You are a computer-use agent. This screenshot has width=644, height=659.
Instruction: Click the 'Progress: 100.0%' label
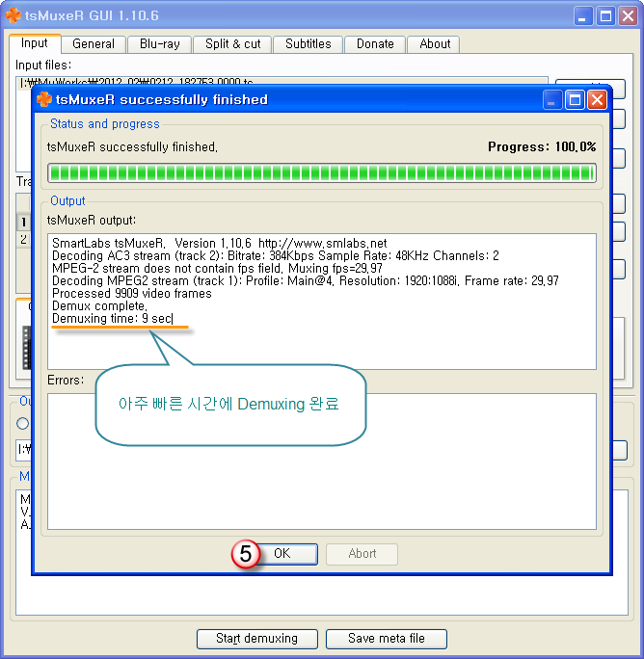(542, 146)
